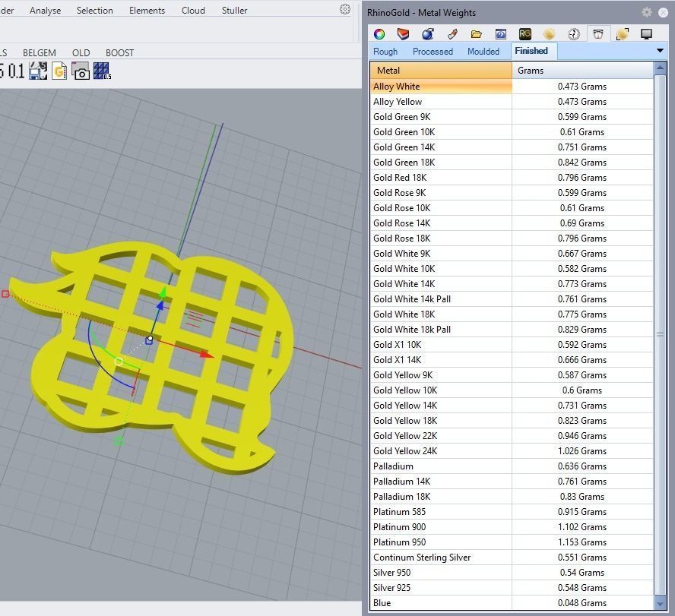Image resolution: width=675 pixels, height=616 pixels.
Task: Open the blue sphere materials icon
Action: click(427, 34)
